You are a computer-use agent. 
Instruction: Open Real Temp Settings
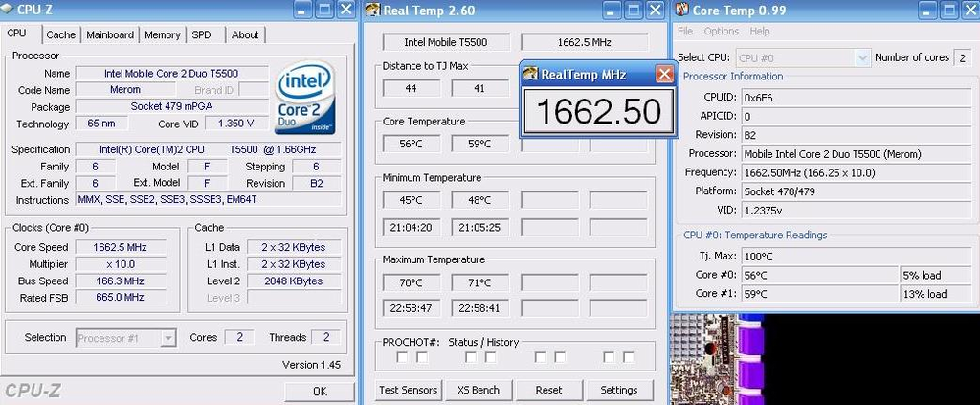coord(619,390)
